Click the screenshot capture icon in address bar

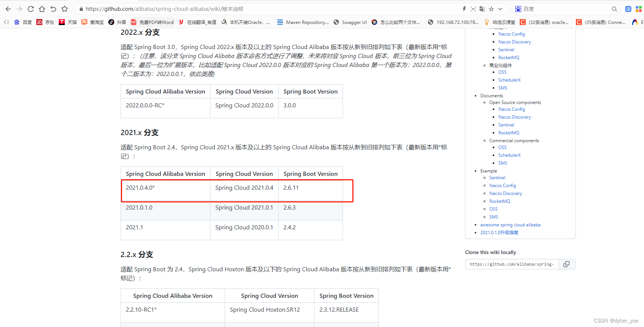tap(473, 9)
